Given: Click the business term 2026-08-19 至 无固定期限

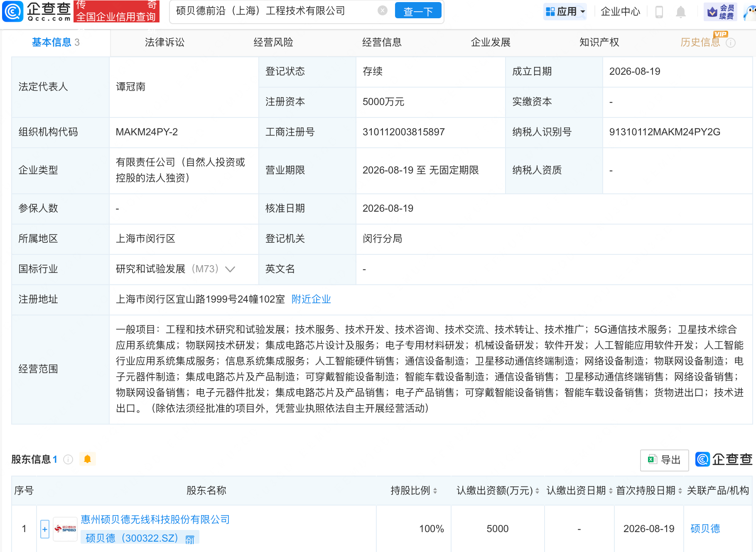Looking at the screenshot, I should (420, 170).
